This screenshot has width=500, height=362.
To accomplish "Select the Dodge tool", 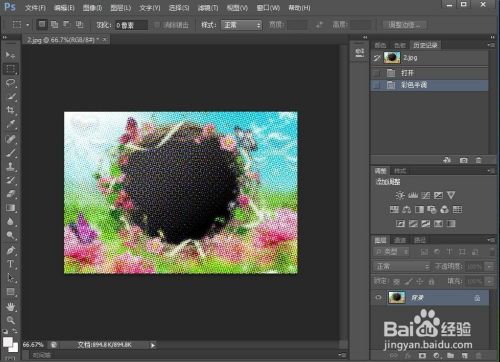I will pos(10,236).
